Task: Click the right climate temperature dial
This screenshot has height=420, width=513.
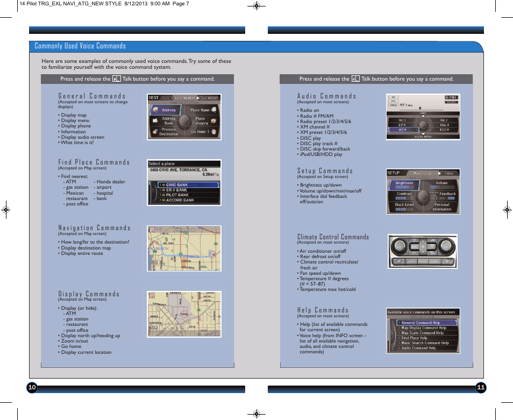Action: (445, 245)
